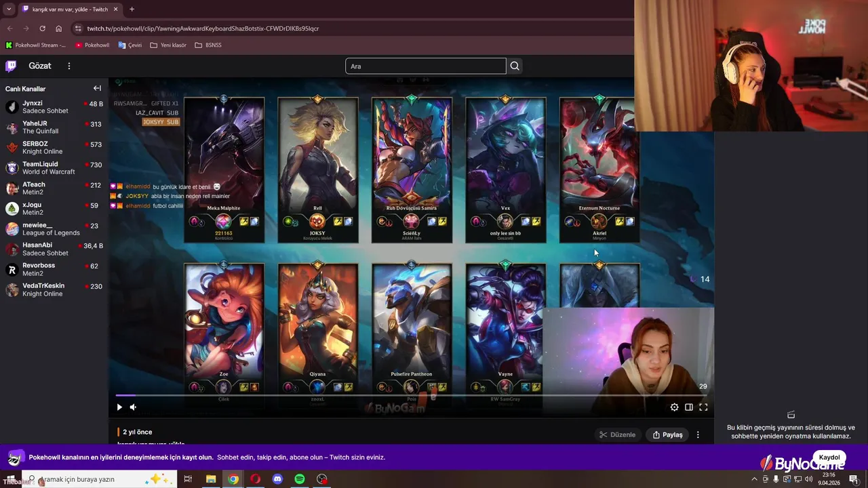Select SERBOZ channel in sidebar
Viewport: 868px width, 488px height.
point(54,148)
